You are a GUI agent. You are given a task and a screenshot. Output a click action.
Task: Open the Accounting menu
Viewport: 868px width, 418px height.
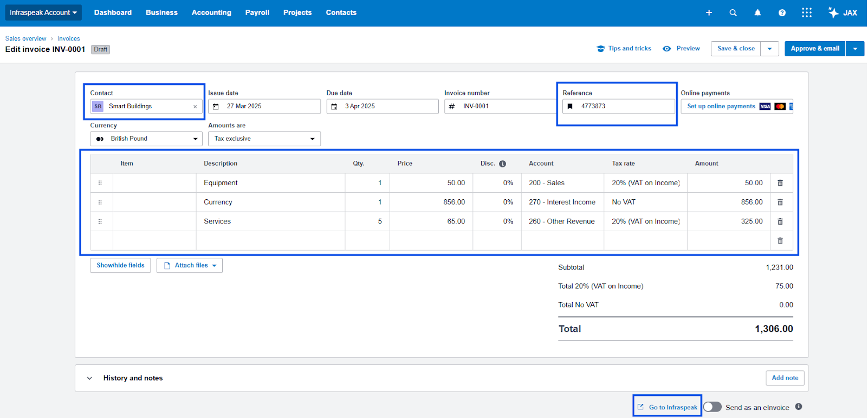point(212,12)
